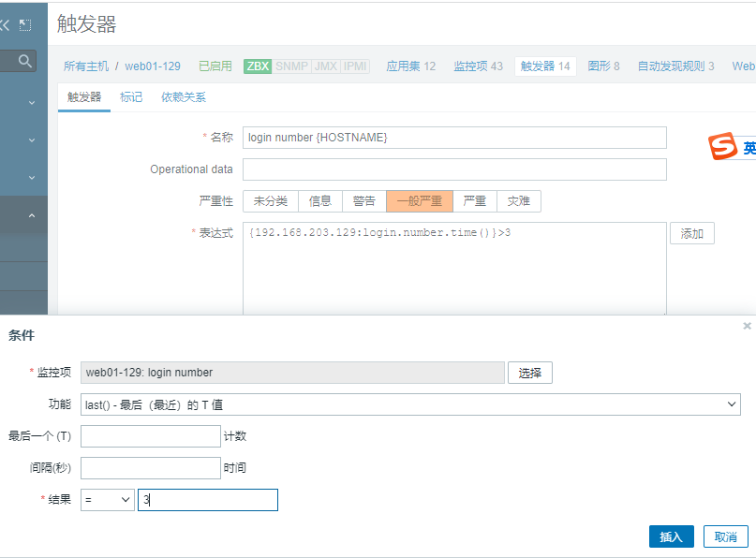Collapse the sidebar with double-chevron icon
756x558 pixels.
[x=5, y=25]
